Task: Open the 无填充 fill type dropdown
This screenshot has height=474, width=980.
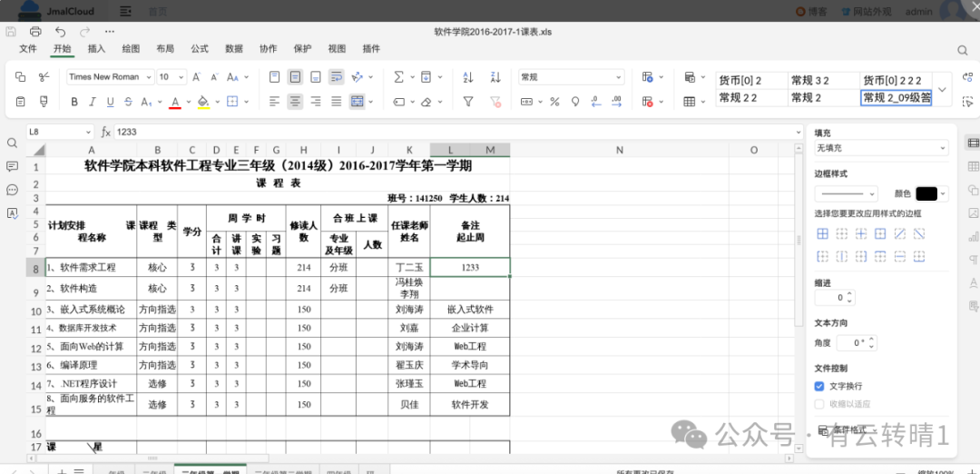Action: pos(881,147)
